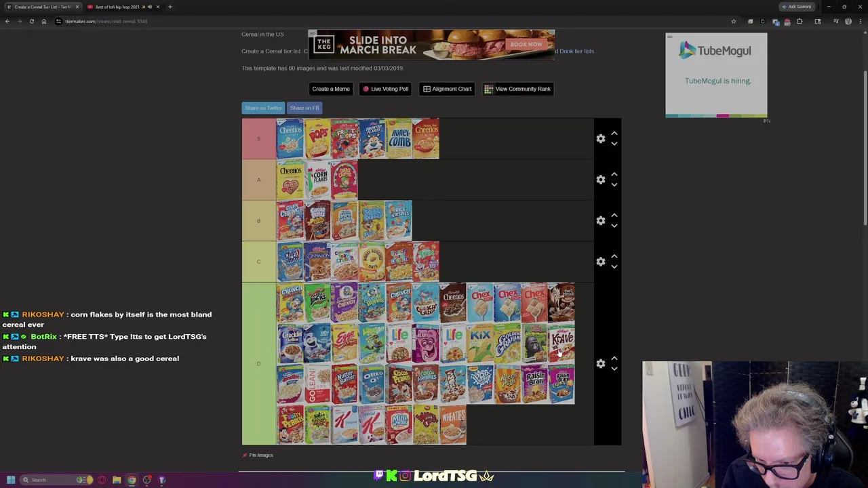Select the Trix box in C tier
The image size is (868, 488).
tap(425, 262)
